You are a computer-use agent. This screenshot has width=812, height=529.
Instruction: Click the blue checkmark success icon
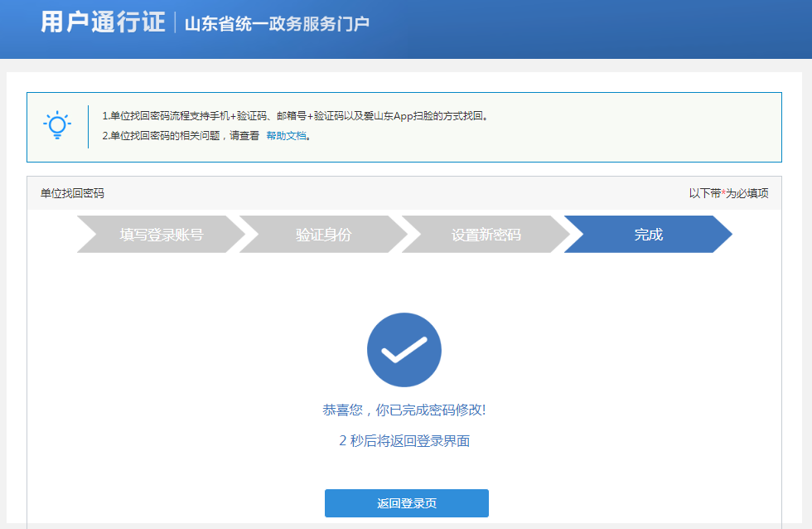click(x=404, y=349)
